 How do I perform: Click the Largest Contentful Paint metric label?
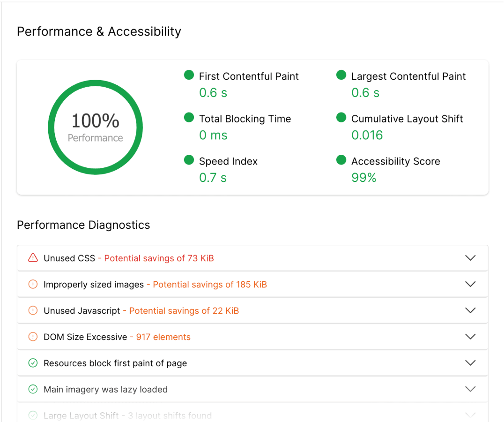coord(408,76)
